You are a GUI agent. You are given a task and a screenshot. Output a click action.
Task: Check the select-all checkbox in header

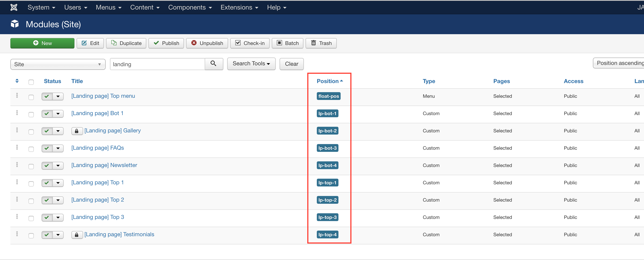31,82
